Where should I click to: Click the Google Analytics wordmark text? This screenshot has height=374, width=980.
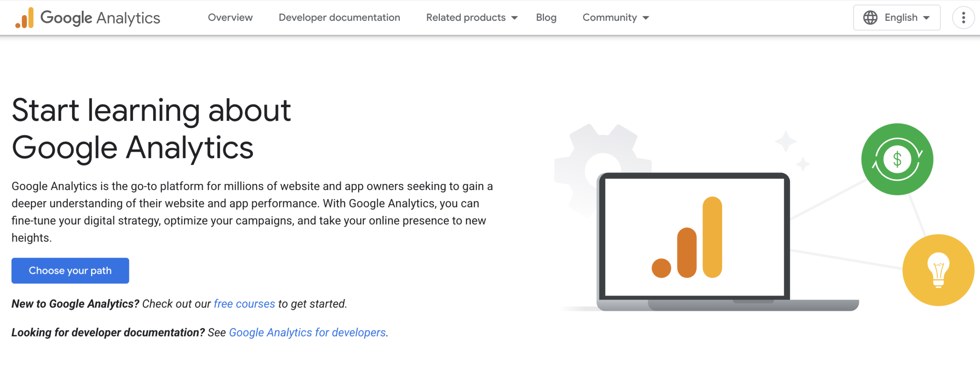coord(100,18)
